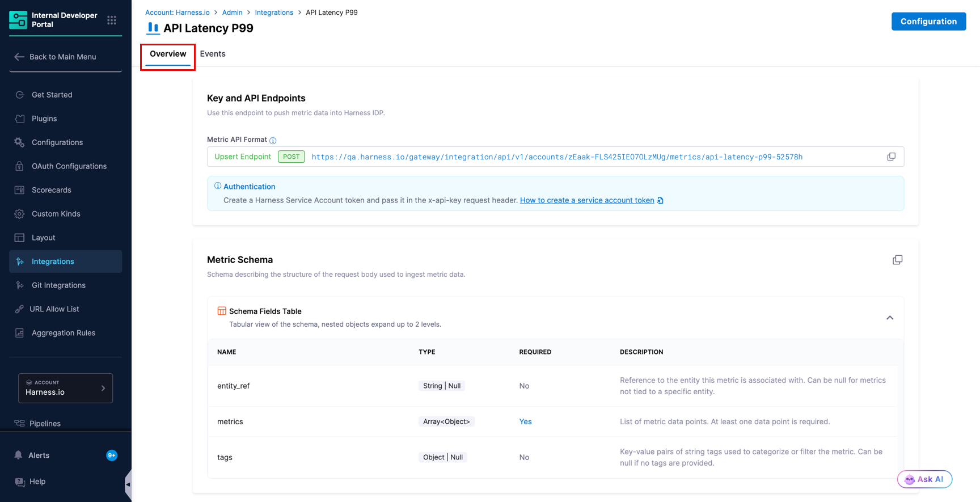The width and height of the screenshot is (980, 502).
Task: Click the DESCRIPTION column header
Action: coord(641,352)
